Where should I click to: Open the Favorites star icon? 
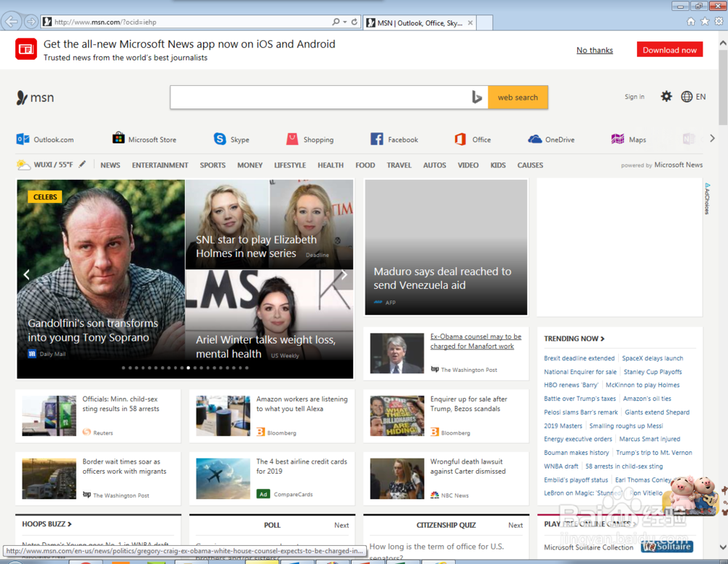pos(705,21)
